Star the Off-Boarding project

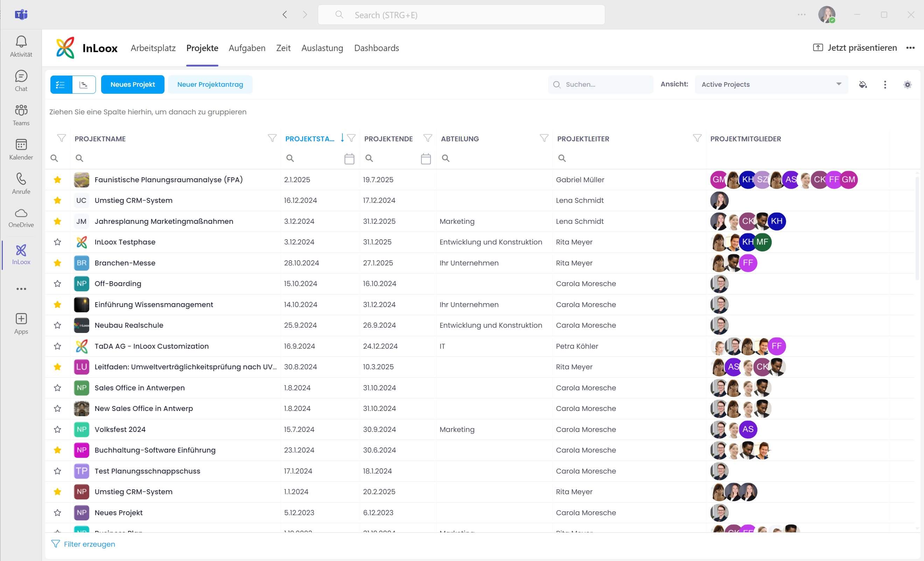[57, 284]
